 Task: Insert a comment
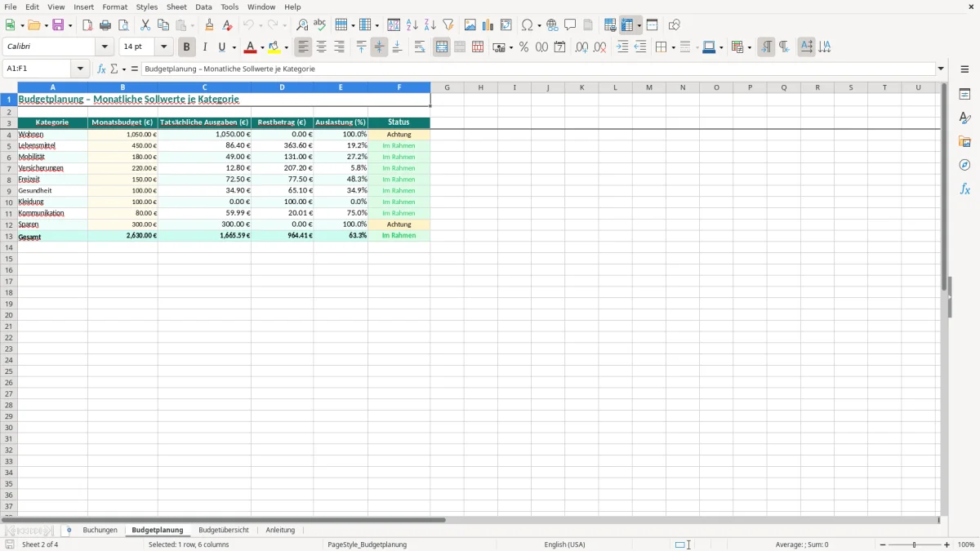[570, 25]
